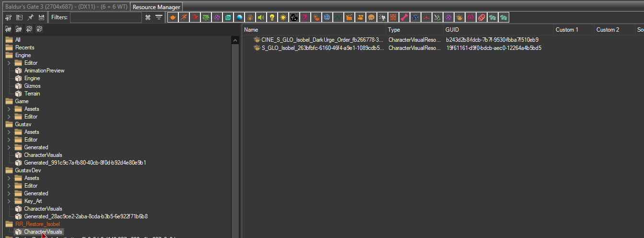Toggle the pink pill capsule filter icon
The image size is (644, 238).
[481, 17]
